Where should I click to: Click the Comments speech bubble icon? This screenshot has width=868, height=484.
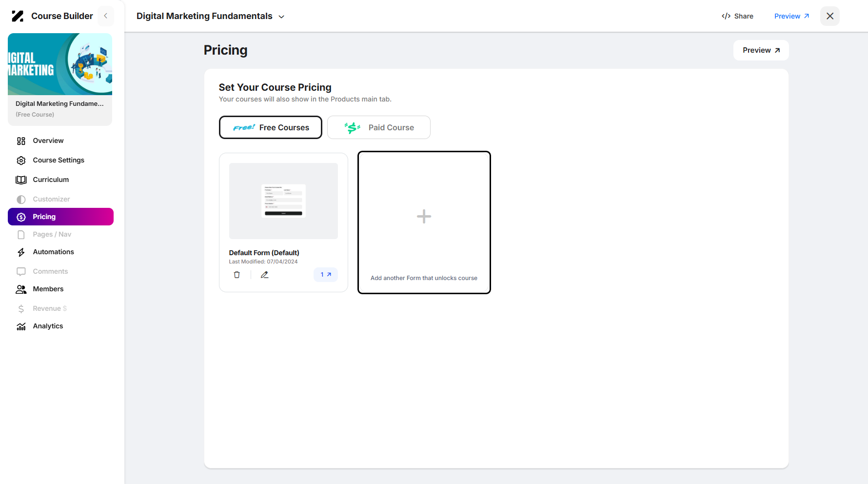pos(21,272)
